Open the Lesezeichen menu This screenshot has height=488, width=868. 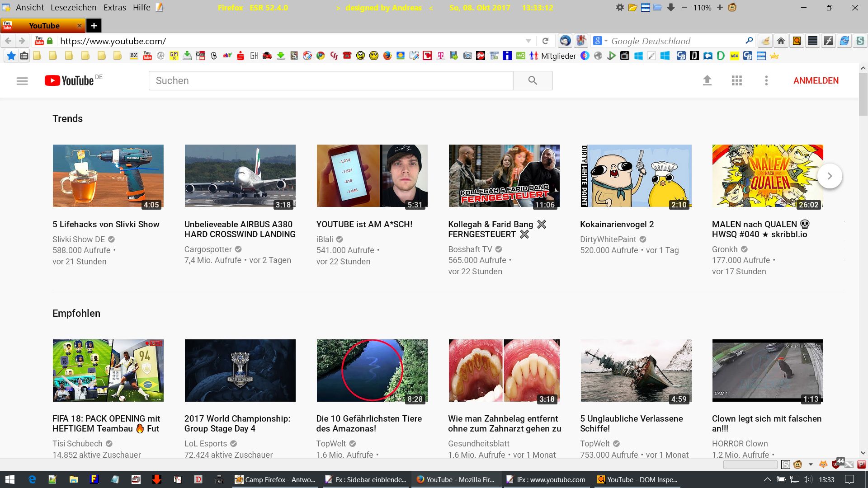(73, 8)
